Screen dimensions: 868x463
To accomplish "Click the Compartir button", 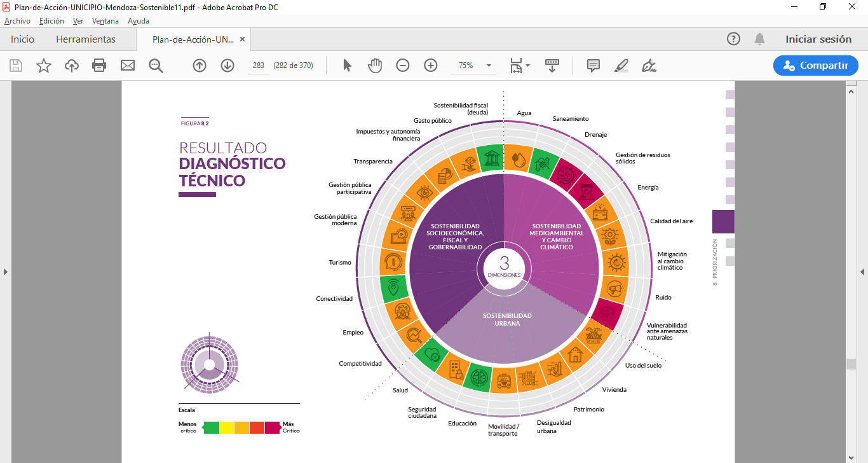I will click(x=816, y=65).
